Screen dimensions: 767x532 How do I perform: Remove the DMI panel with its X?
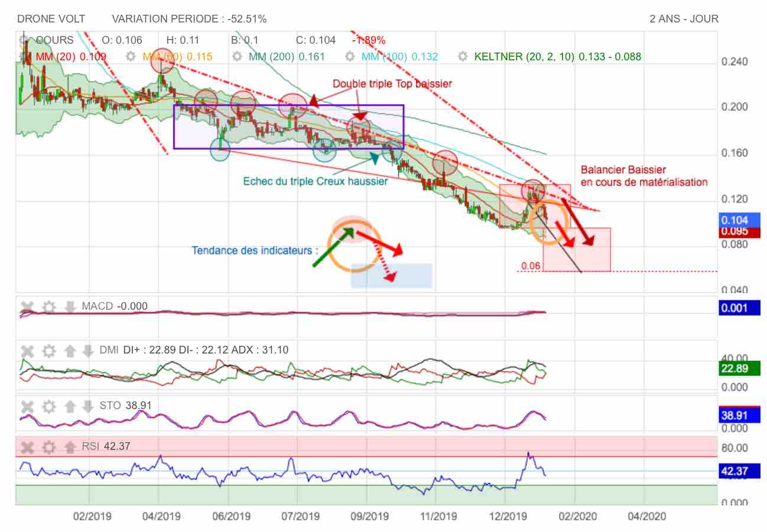(x=27, y=351)
